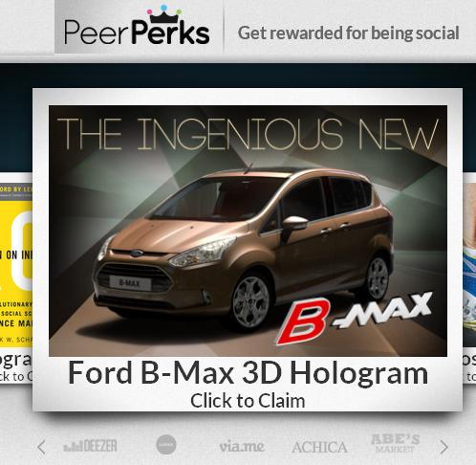The width and height of the screenshot is (476, 465).
Task: Click the left card's claim text
Action: (16, 376)
